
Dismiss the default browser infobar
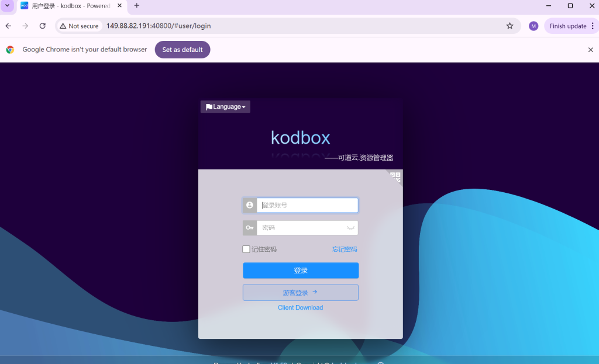591,50
